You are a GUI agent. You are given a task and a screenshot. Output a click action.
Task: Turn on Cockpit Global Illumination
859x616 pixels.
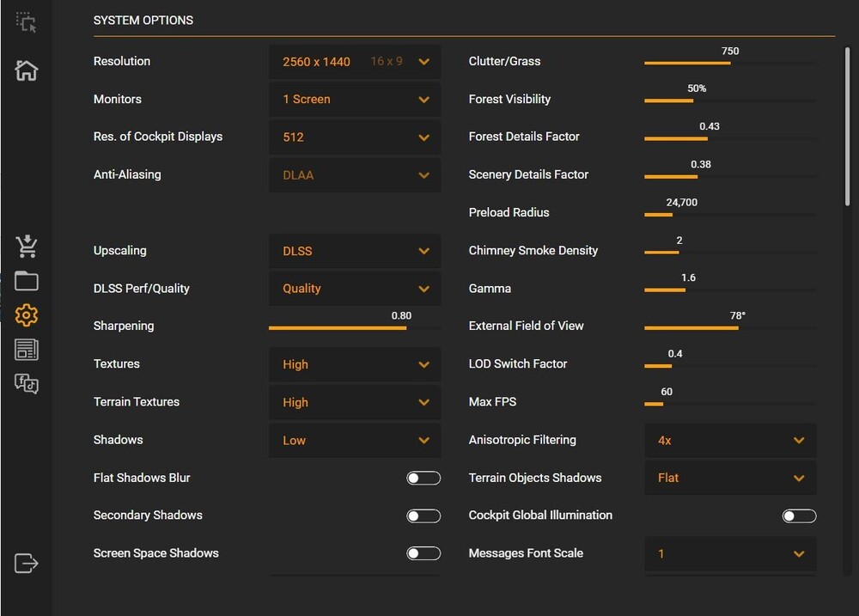coord(799,515)
